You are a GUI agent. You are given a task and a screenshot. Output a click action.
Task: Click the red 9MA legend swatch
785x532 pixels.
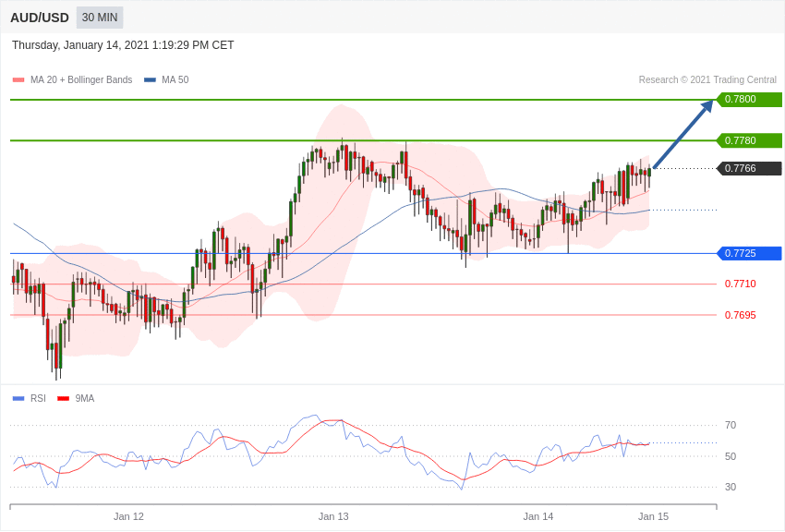point(63,399)
